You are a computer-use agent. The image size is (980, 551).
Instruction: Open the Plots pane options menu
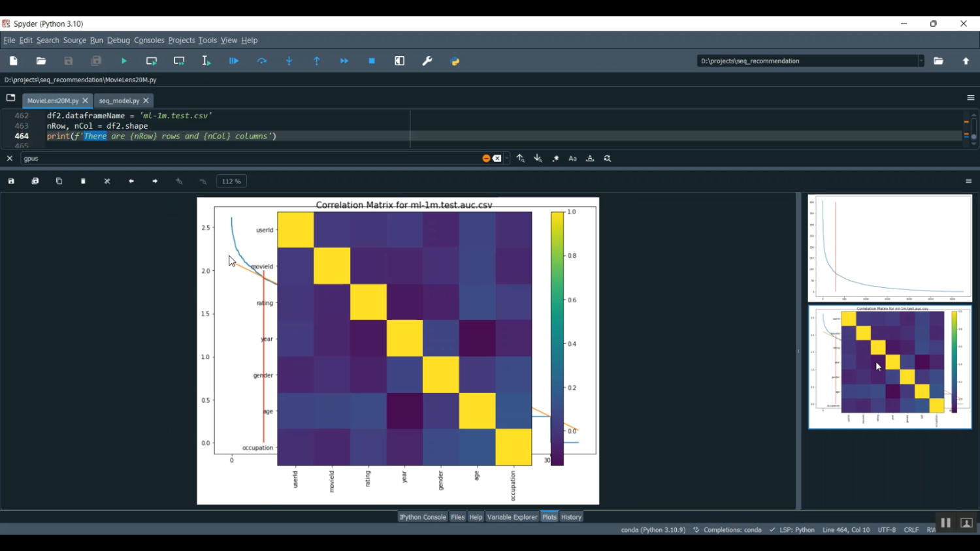969,181
